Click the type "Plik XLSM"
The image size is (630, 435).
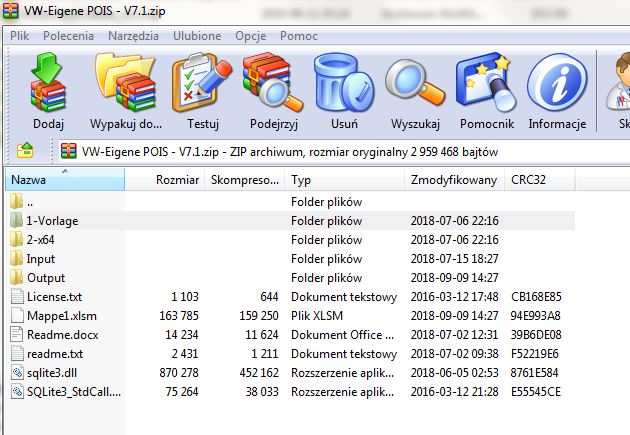tap(317, 316)
